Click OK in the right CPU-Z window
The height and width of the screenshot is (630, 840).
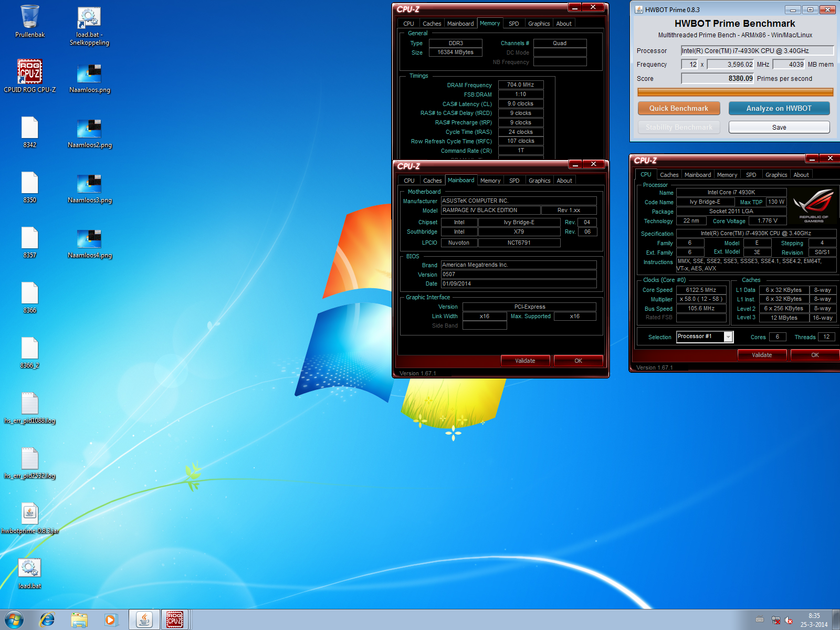click(x=815, y=355)
